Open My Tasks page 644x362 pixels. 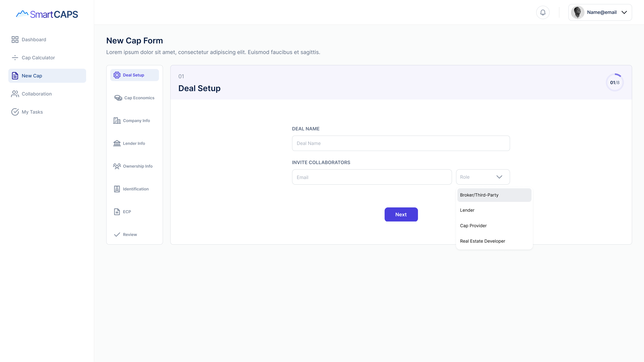coord(47,112)
